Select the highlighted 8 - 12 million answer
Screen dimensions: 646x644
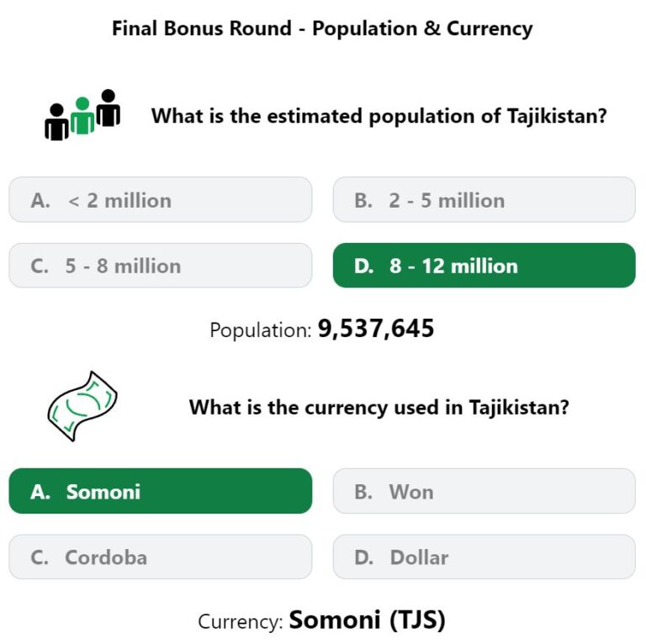click(484, 266)
